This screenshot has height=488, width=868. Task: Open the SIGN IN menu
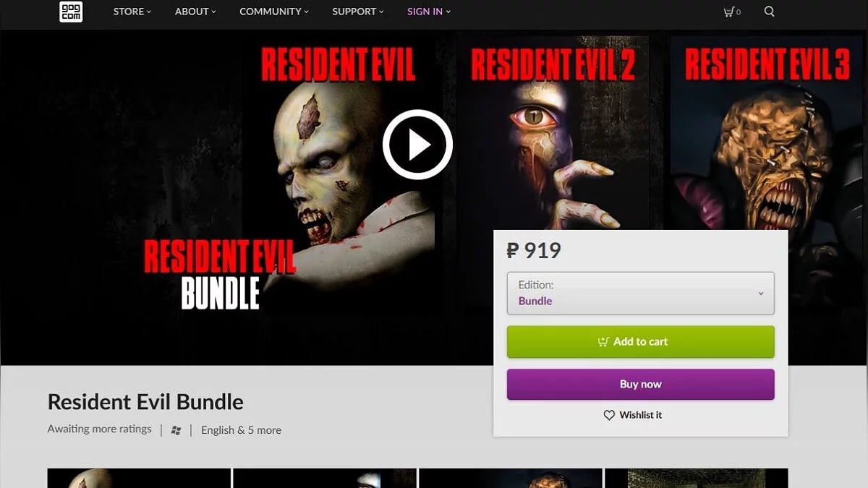(429, 12)
